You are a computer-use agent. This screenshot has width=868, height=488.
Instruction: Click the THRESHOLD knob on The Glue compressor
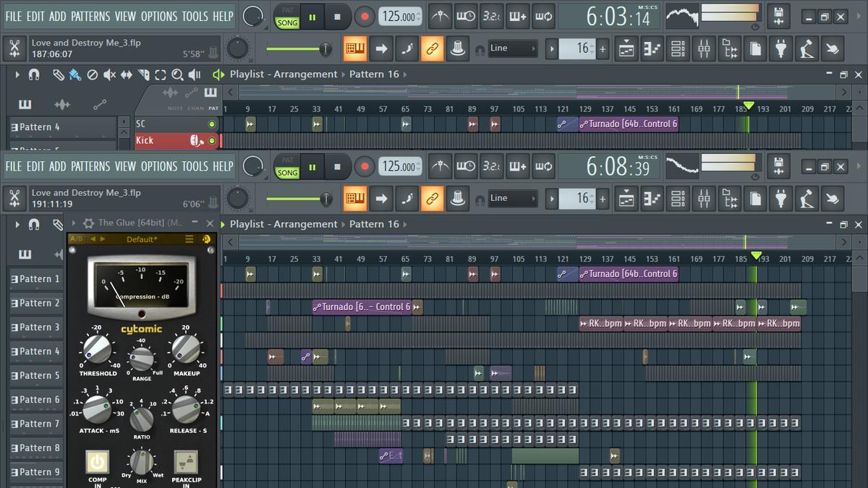click(x=97, y=349)
